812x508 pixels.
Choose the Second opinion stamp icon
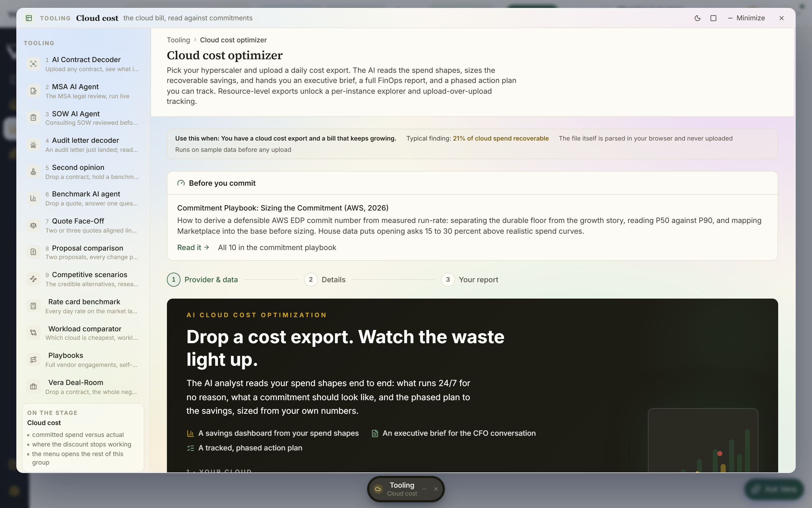click(x=33, y=172)
